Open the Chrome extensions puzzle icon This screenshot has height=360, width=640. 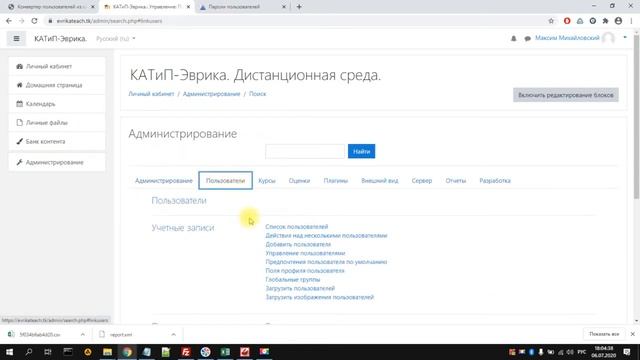[x=605, y=21]
